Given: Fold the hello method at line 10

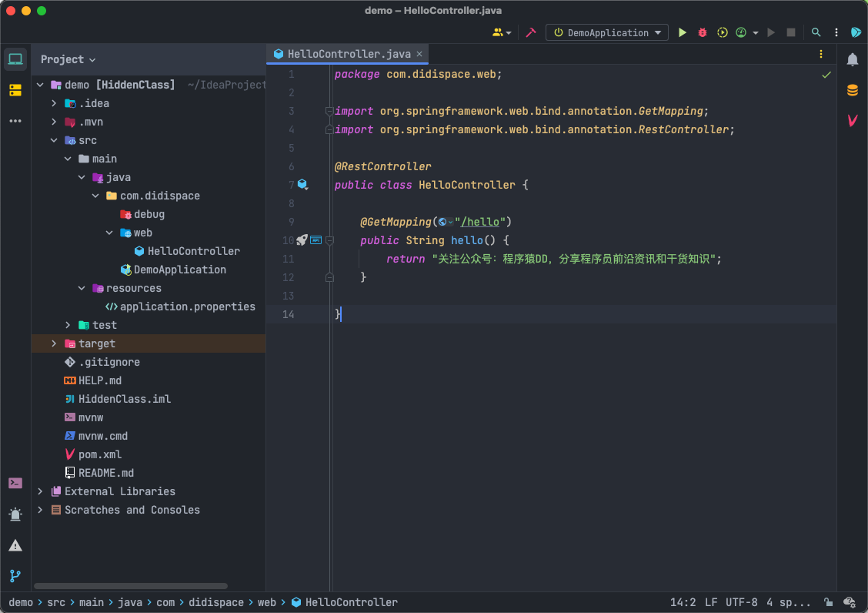Looking at the screenshot, I should [329, 240].
